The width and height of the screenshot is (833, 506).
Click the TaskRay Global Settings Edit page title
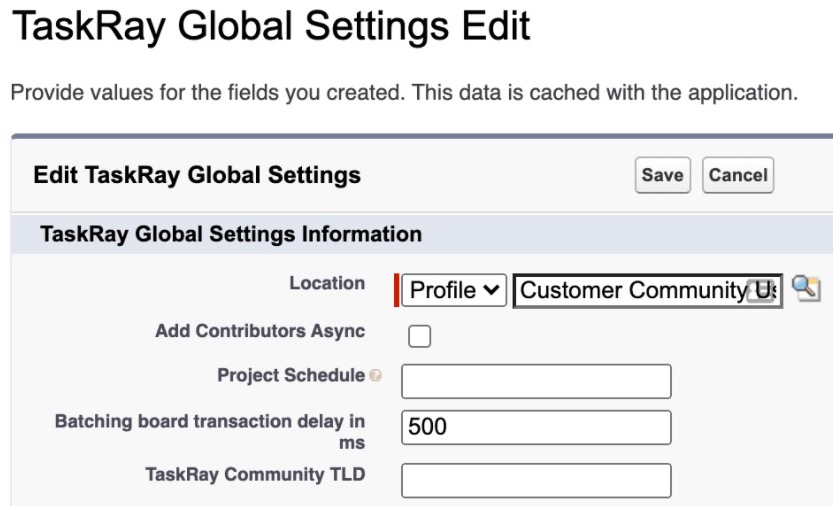(x=271, y=26)
